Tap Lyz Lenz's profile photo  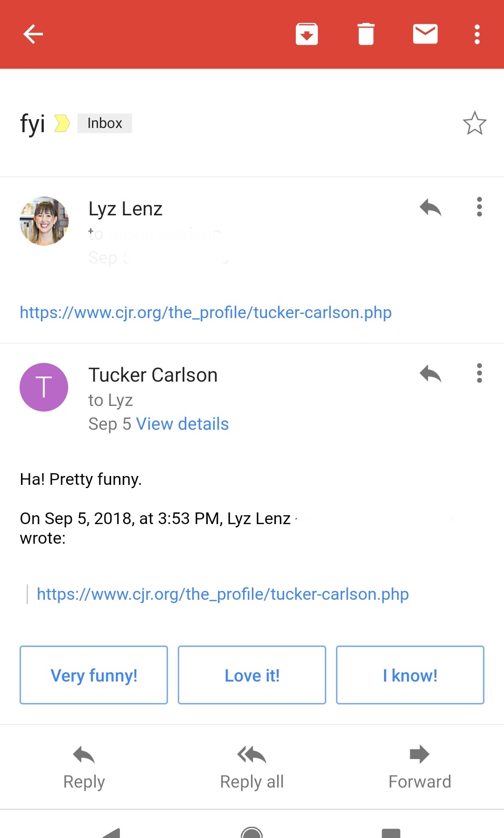point(44,221)
